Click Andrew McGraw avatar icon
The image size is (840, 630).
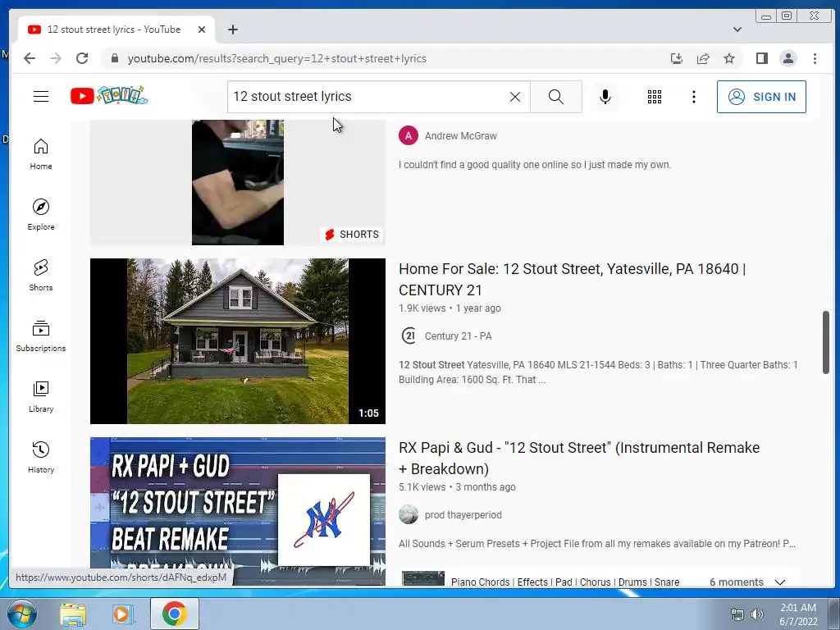pyautogui.click(x=409, y=136)
